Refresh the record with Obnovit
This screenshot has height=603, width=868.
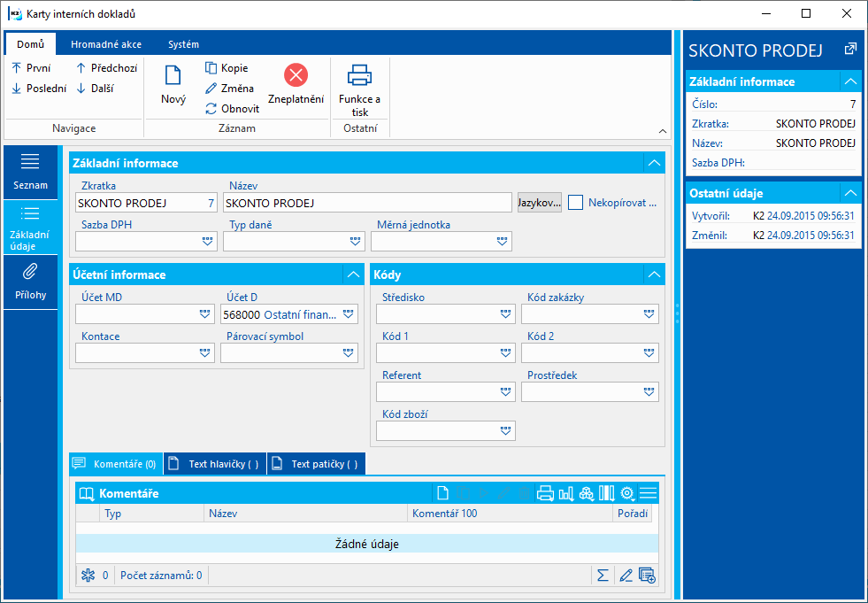coord(232,109)
